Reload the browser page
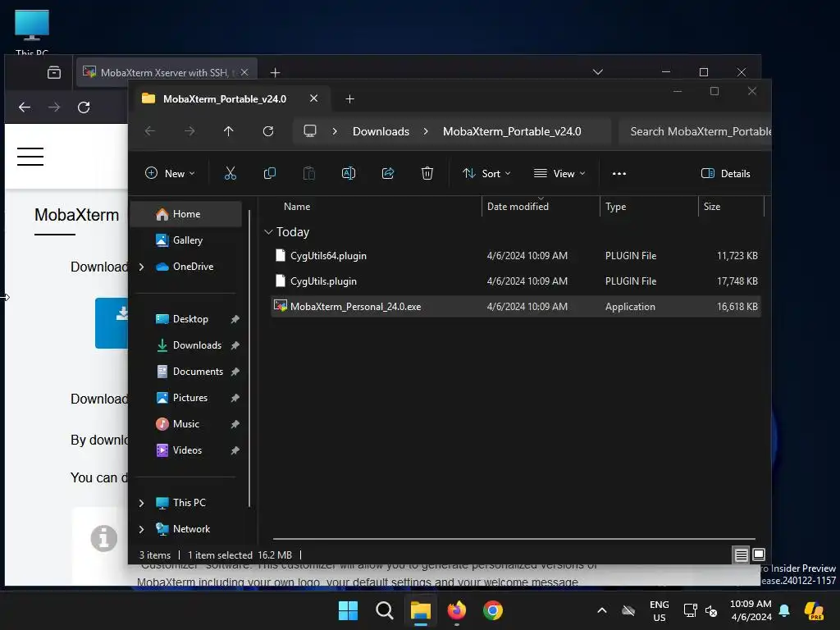This screenshot has height=630, width=840. [x=84, y=107]
